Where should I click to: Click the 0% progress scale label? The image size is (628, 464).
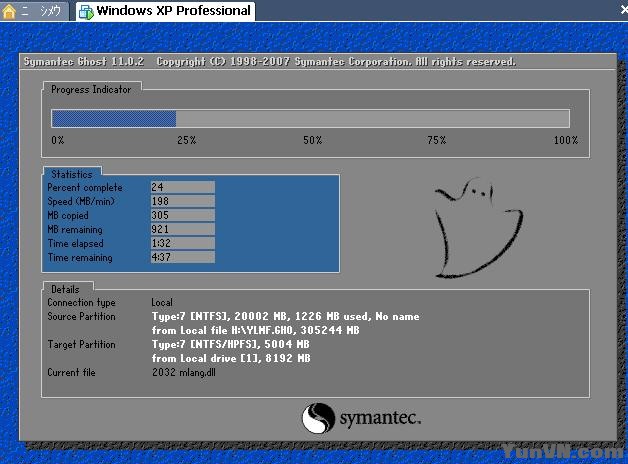point(58,140)
